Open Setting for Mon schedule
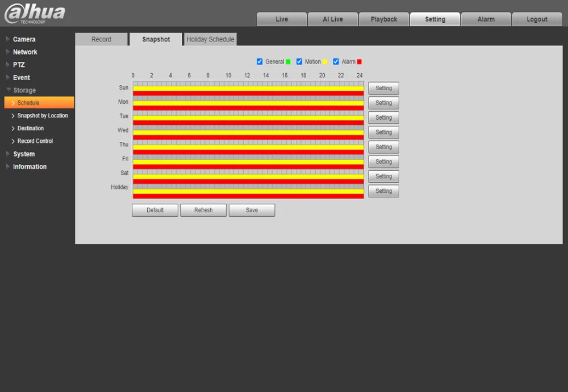The height and width of the screenshot is (392, 568). pyautogui.click(x=383, y=103)
